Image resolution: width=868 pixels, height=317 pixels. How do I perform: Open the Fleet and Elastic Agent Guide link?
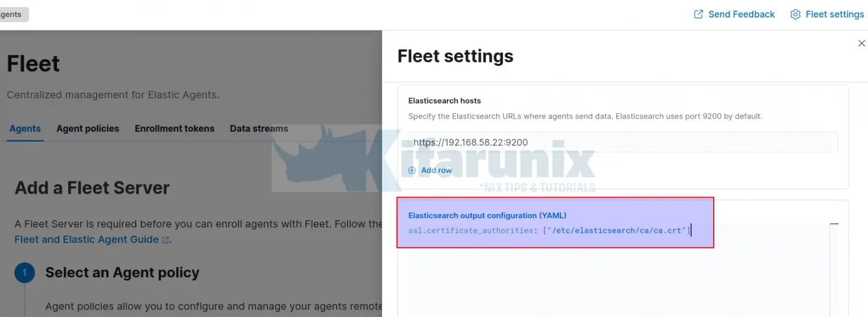click(x=86, y=240)
